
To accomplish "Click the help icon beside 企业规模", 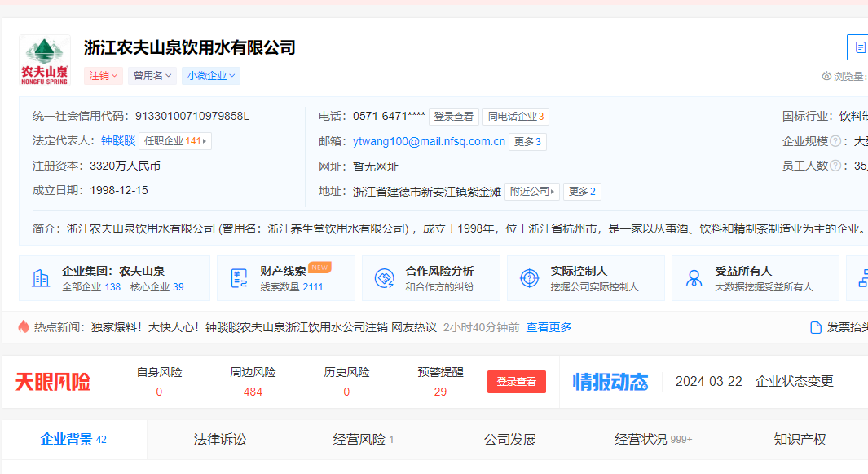I will point(835,141).
